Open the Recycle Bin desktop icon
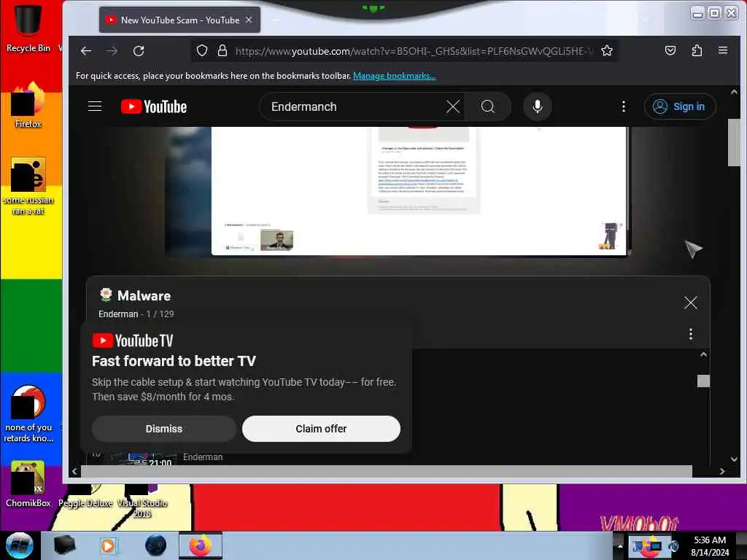The image size is (747, 560). click(x=28, y=28)
